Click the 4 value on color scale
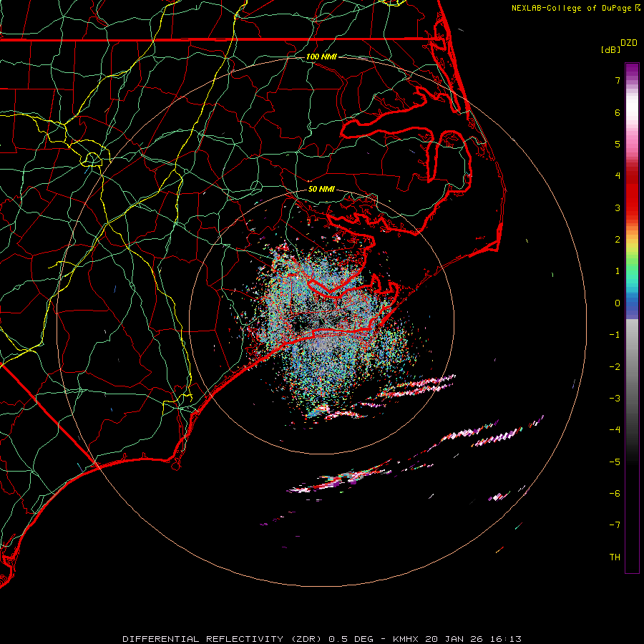Screen dimensions: 644x644 tap(618, 176)
